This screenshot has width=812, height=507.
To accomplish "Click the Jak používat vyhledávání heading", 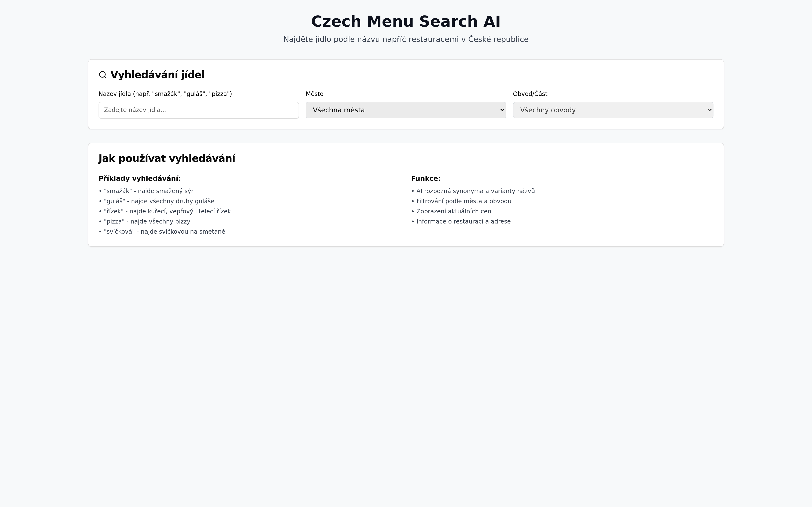I will (x=167, y=158).
